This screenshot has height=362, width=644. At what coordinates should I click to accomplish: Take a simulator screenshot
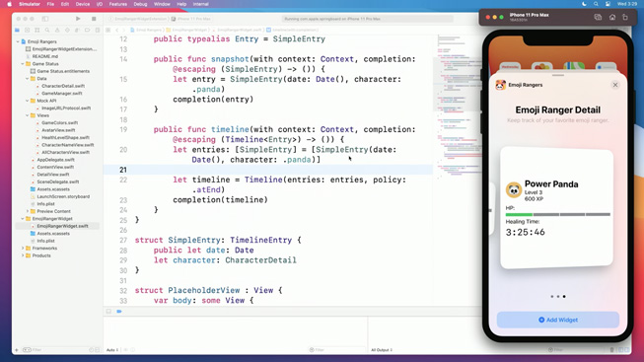[598, 17]
